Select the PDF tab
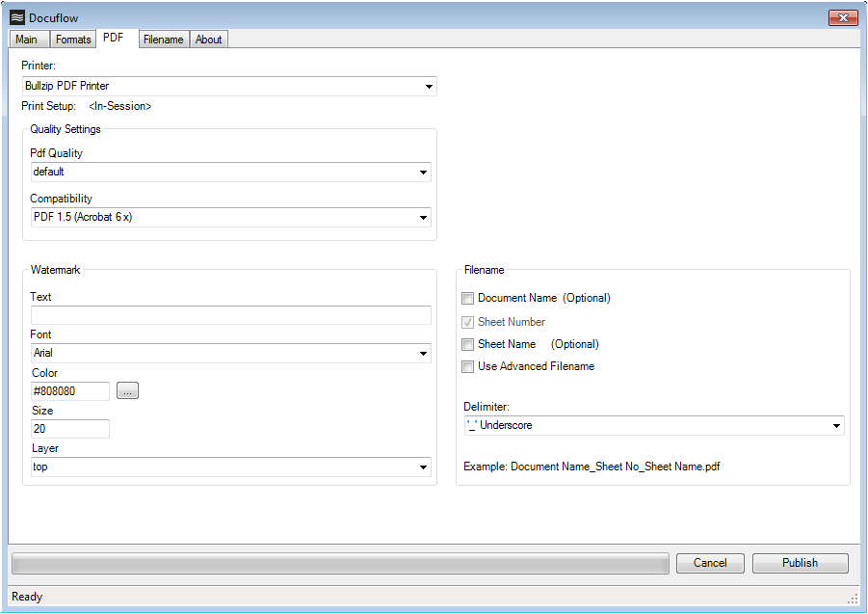 click(x=113, y=39)
